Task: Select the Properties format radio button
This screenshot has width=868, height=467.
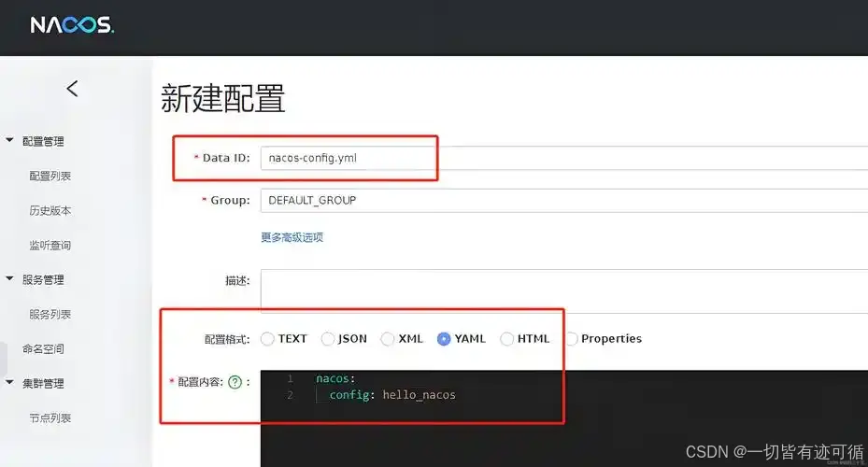Action: tap(571, 339)
